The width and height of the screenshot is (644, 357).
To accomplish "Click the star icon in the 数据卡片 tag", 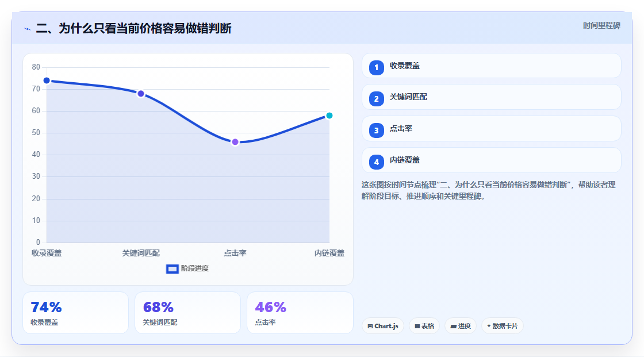I will tap(489, 326).
